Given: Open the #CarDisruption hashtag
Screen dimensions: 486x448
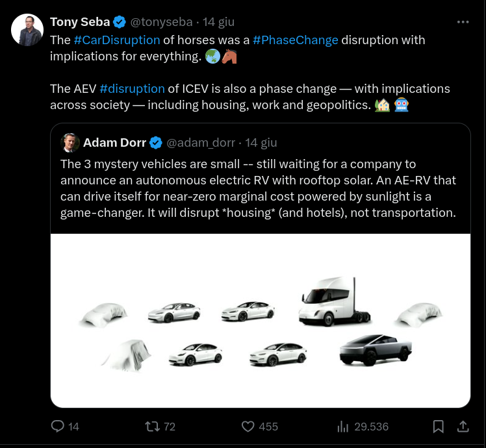Looking at the screenshot, I should point(116,40).
